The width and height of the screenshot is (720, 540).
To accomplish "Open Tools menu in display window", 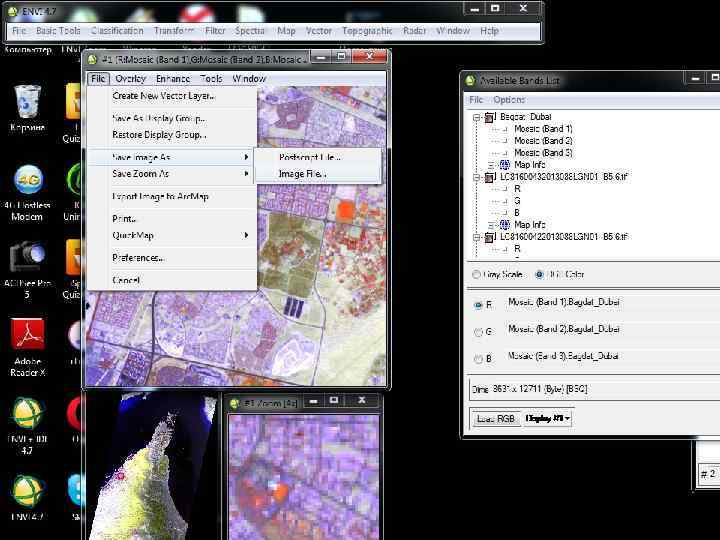I will tap(211, 79).
